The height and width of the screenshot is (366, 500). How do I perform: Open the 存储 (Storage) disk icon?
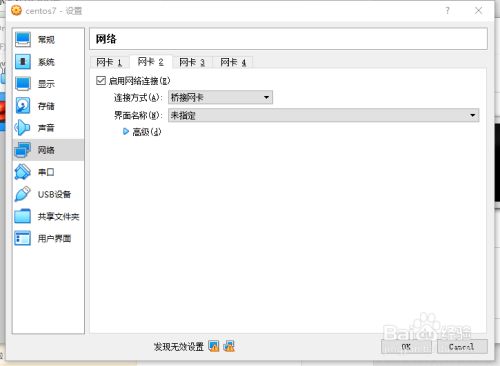tap(23, 106)
